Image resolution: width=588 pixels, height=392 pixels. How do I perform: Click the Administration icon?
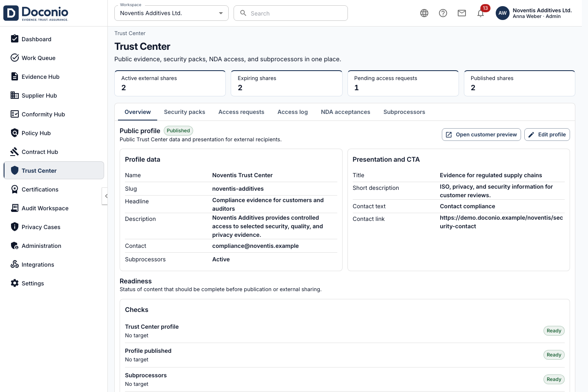tap(15, 245)
